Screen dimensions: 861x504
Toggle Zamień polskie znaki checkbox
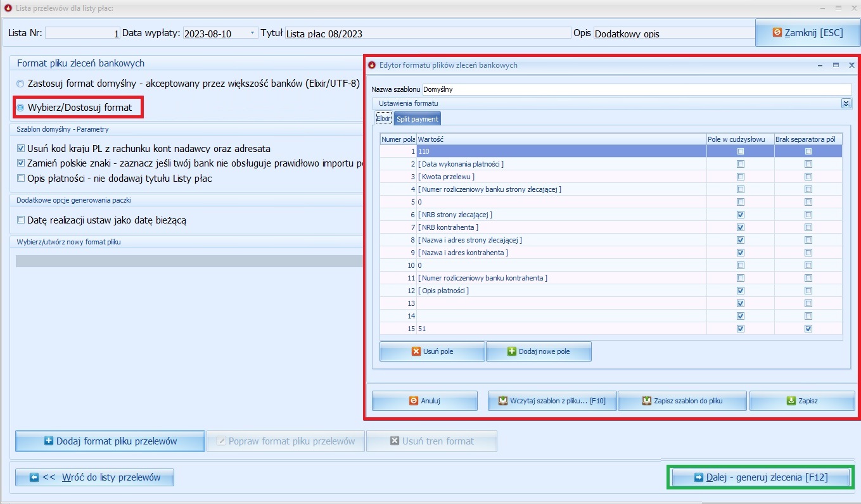22,163
